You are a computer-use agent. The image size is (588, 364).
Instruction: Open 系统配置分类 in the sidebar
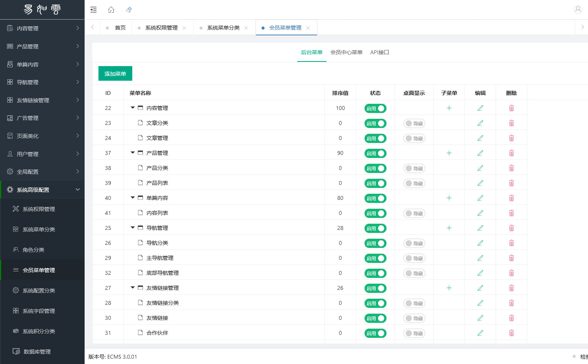click(42, 291)
